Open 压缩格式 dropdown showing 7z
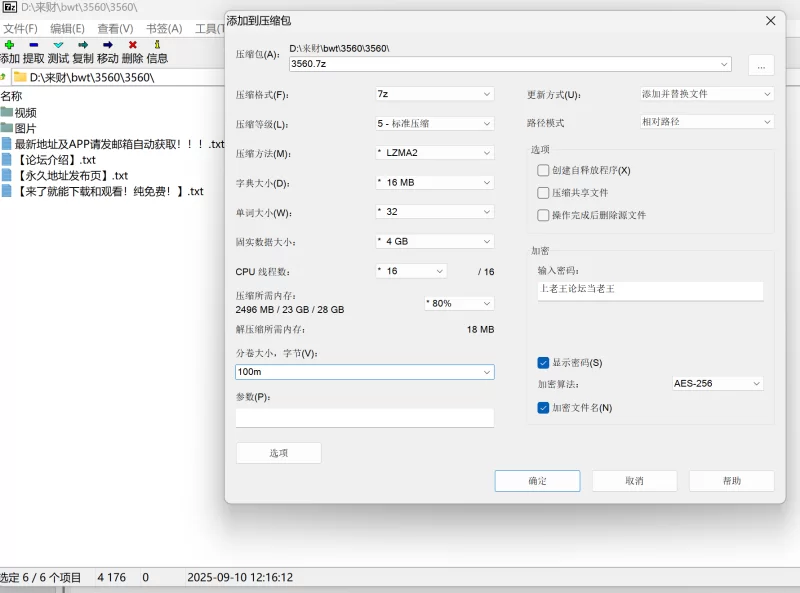The image size is (800, 593). coord(435,94)
